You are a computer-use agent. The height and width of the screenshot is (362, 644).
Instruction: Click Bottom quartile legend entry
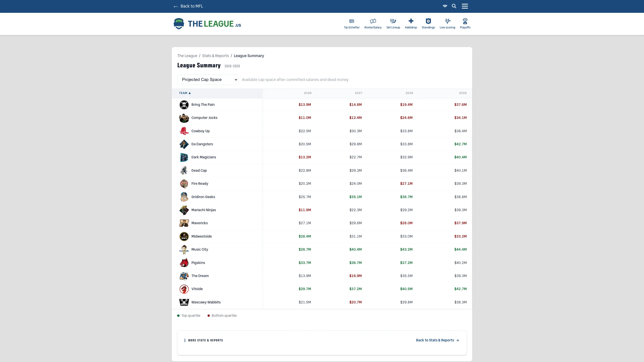(x=222, y=315)
